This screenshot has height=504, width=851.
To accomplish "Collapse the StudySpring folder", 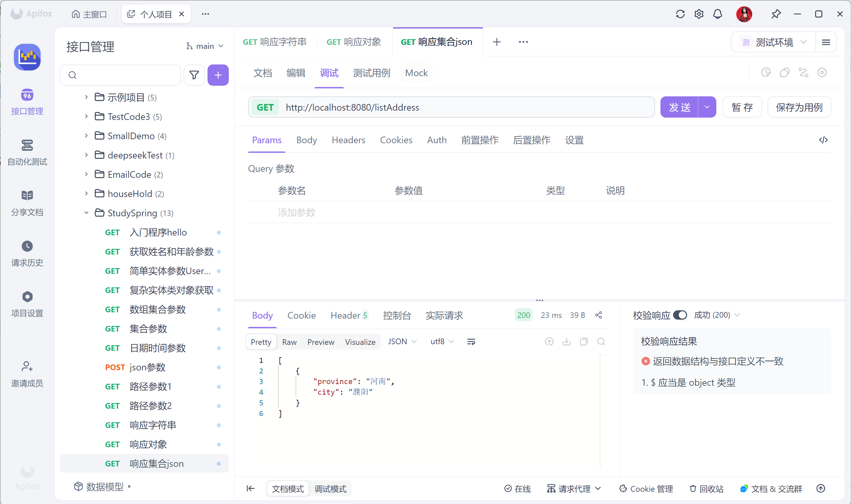I will [86, 213].
